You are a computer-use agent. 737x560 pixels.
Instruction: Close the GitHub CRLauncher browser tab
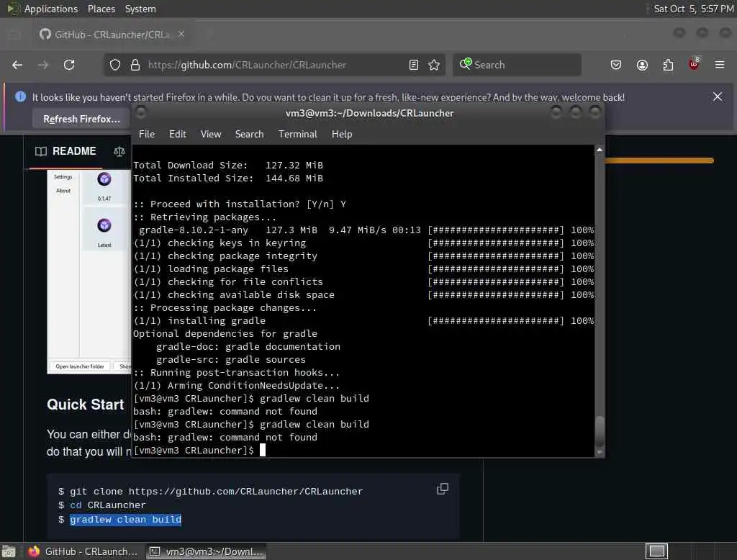point(181,34)
